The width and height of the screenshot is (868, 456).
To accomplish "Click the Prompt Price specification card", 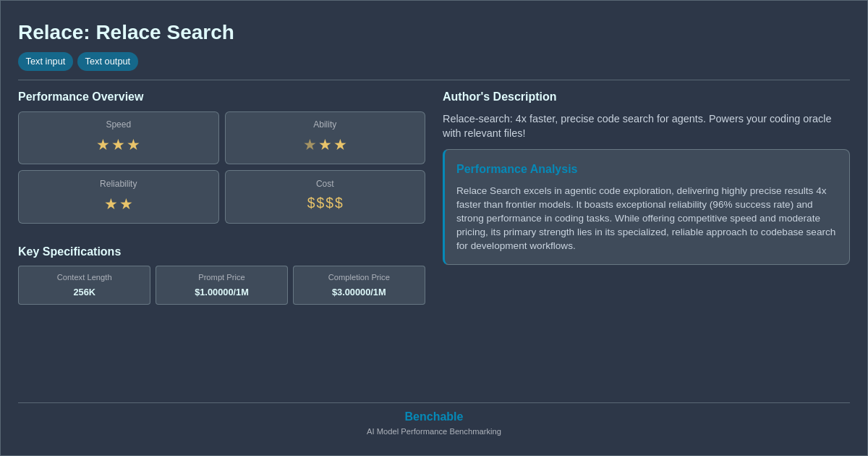I will [x=221, y=284].
